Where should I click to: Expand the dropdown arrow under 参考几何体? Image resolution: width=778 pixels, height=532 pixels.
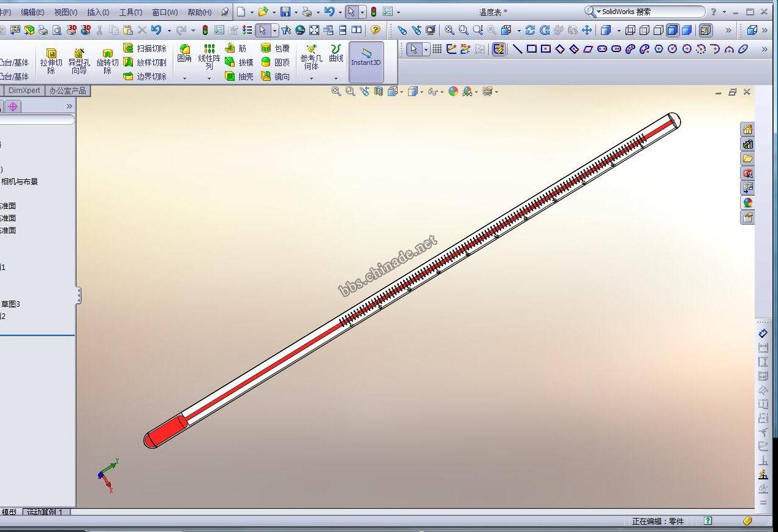(x=311, y=78)
